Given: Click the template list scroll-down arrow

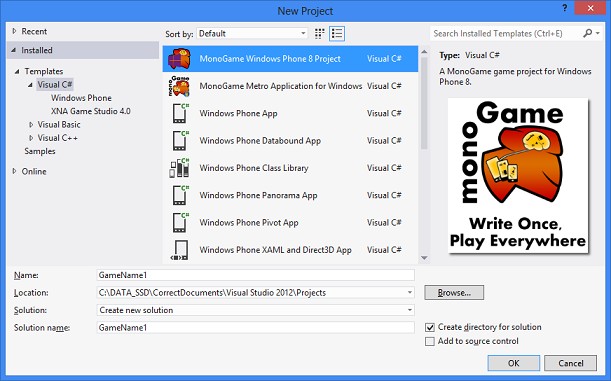Looking at the screenshot, I should (424, 258).
